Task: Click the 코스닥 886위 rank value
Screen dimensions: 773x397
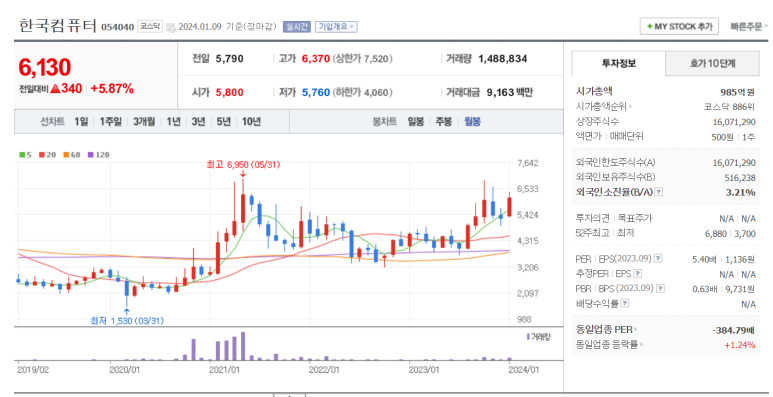Action: coord(729,106)
